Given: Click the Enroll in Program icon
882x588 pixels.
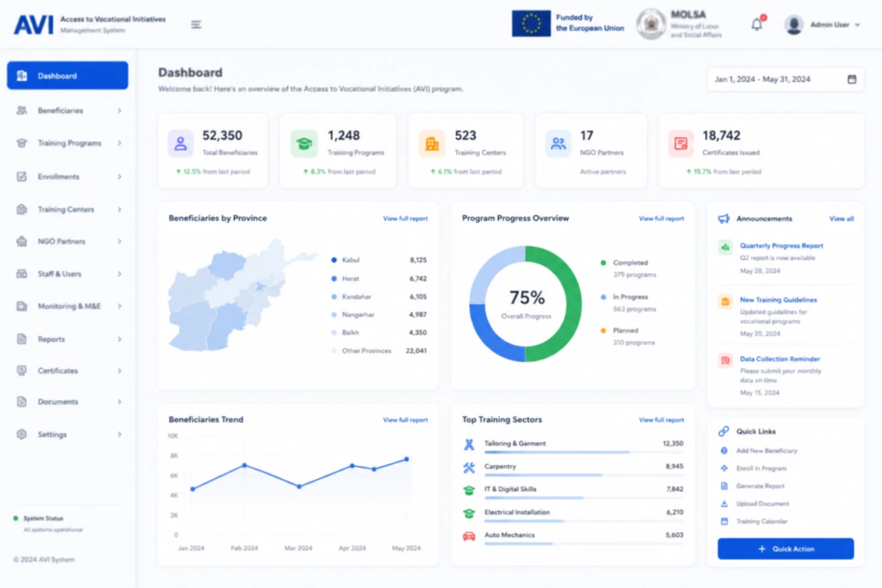Looking at the screenshot, I should tap(724, 468).
